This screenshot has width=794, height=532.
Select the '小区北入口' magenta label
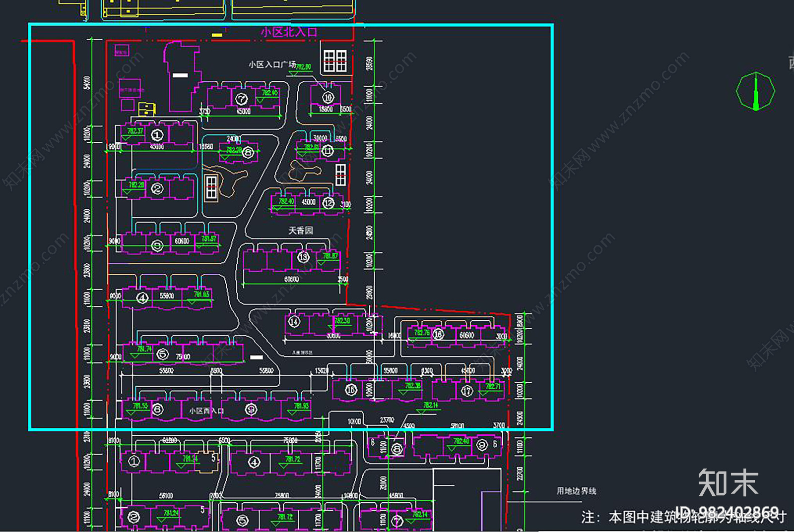[x=289, y=32]
